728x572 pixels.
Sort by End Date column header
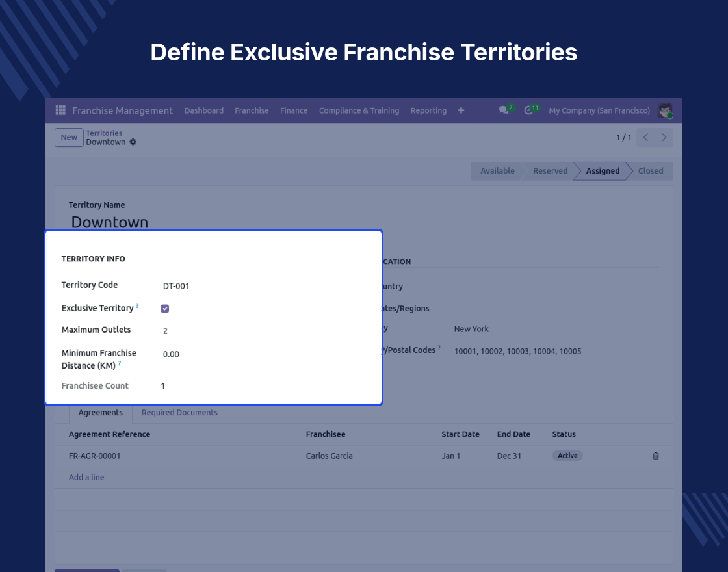coord(513,435)
